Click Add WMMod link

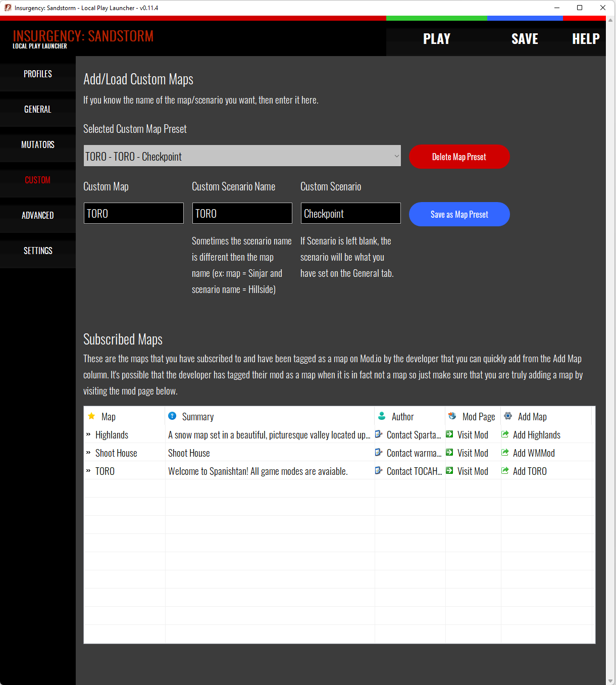click(534, 453)
